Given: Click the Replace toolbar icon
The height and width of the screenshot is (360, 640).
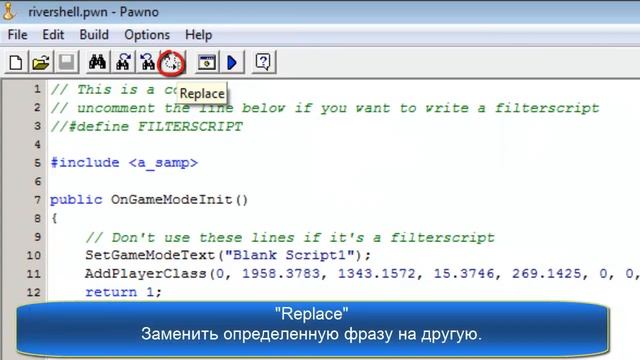Looking at the screenshot, I should click(172, 63).
